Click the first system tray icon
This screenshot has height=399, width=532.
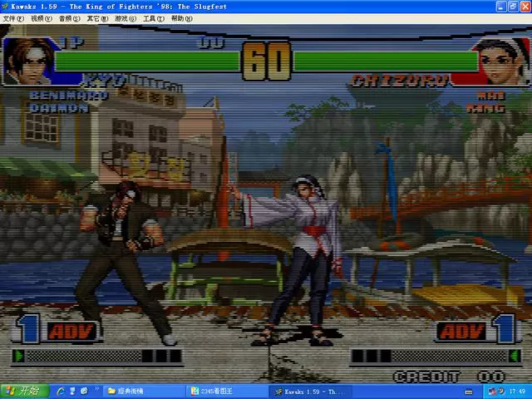[x=492, y=392]
